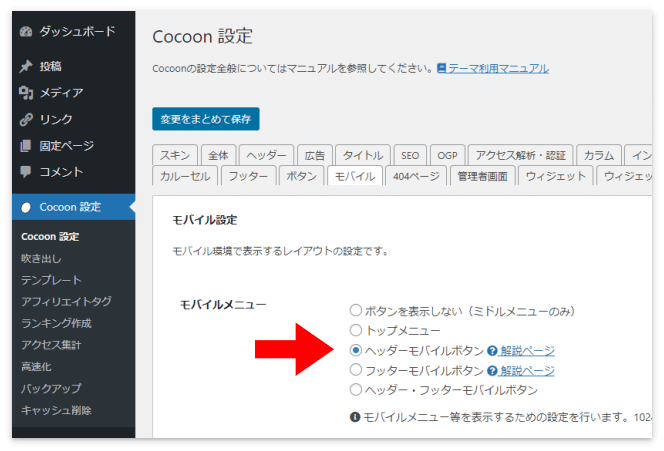
Task: Select the ヘッダーモバイルボタン radio option
Action: (356, 350)
